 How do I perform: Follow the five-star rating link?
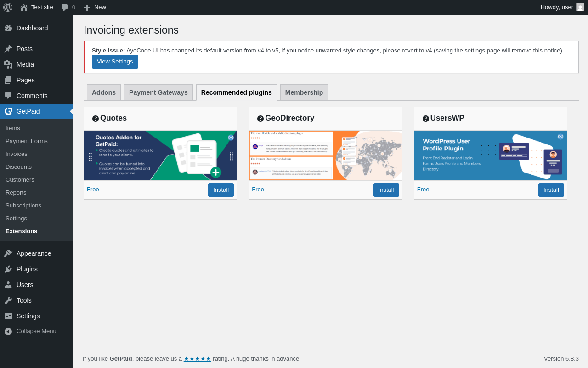(x=198, y=359)
